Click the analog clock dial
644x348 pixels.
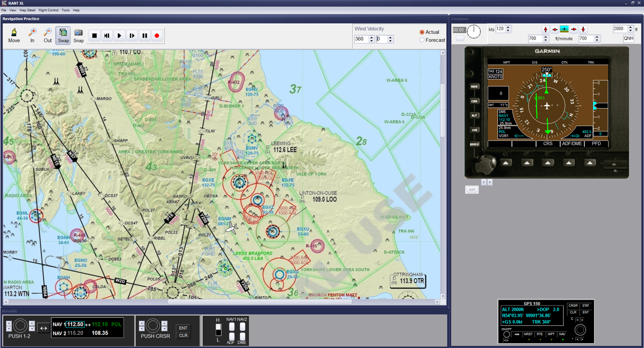pyautogui.click(x=474, y=32)
